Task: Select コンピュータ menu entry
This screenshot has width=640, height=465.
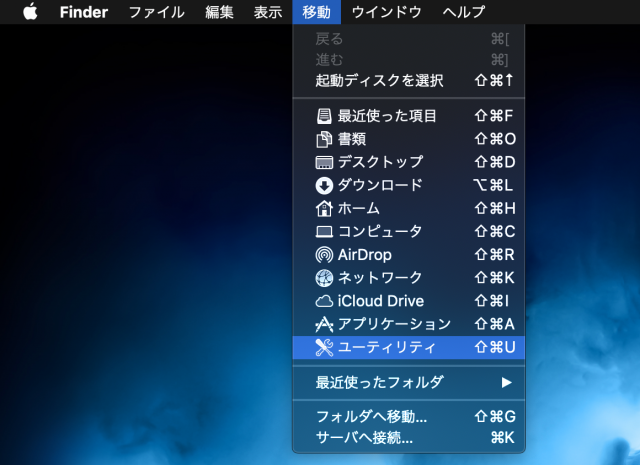Action: click(409, 232)
